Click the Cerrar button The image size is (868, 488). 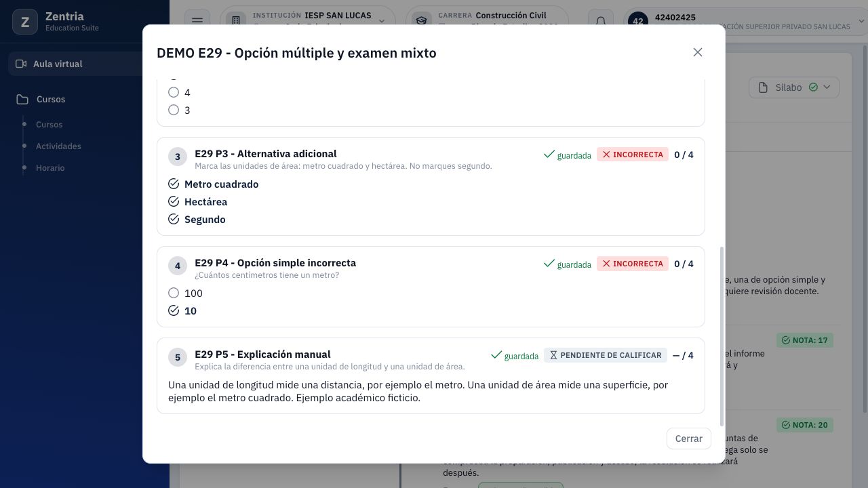(689, 439)
